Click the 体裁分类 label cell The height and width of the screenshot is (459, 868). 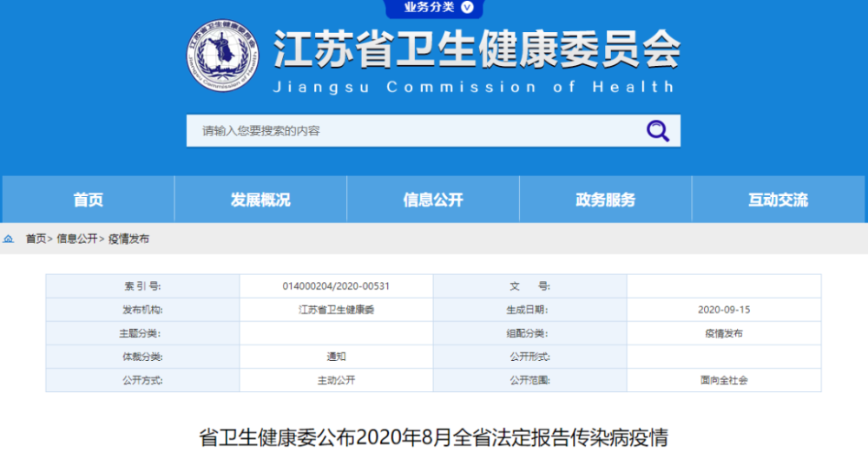[x=143, y=357]
